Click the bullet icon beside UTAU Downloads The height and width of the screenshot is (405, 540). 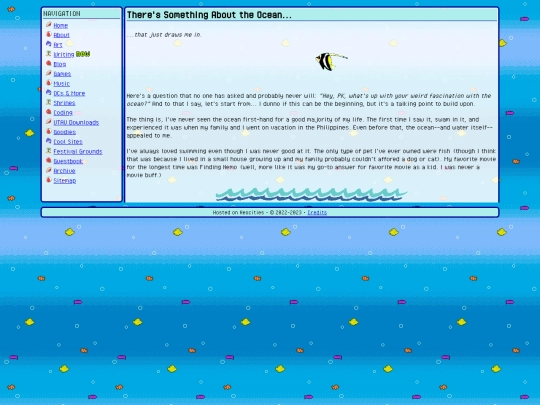click(x=49, y=122)
